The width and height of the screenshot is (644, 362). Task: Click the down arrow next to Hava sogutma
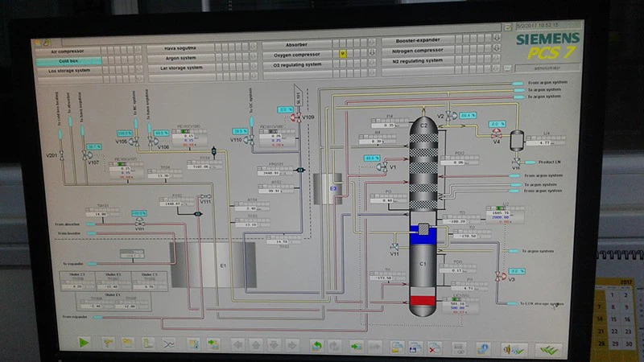[x=253, y=46]
